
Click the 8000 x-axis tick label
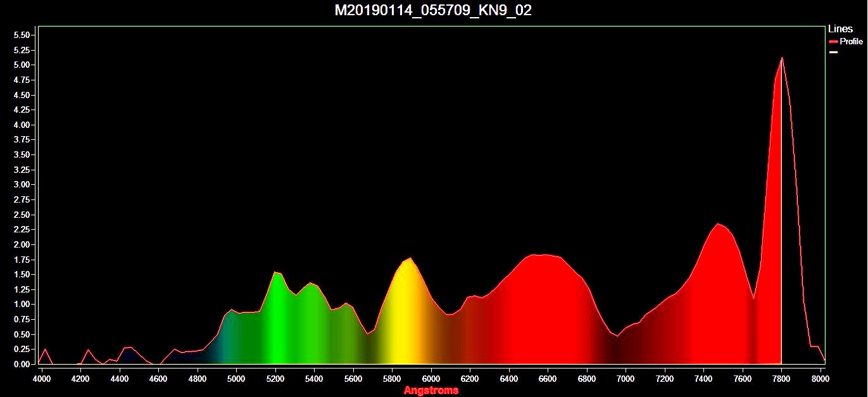821,379
